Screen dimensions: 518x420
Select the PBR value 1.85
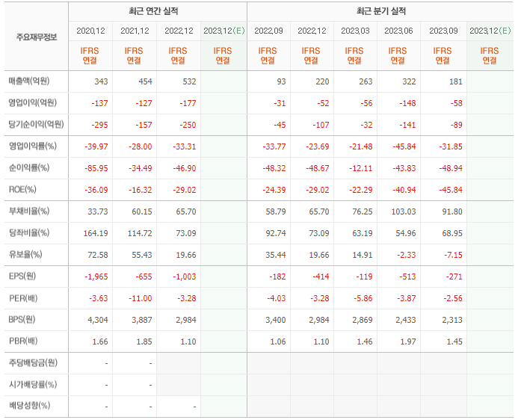click(x=144, y=342)
